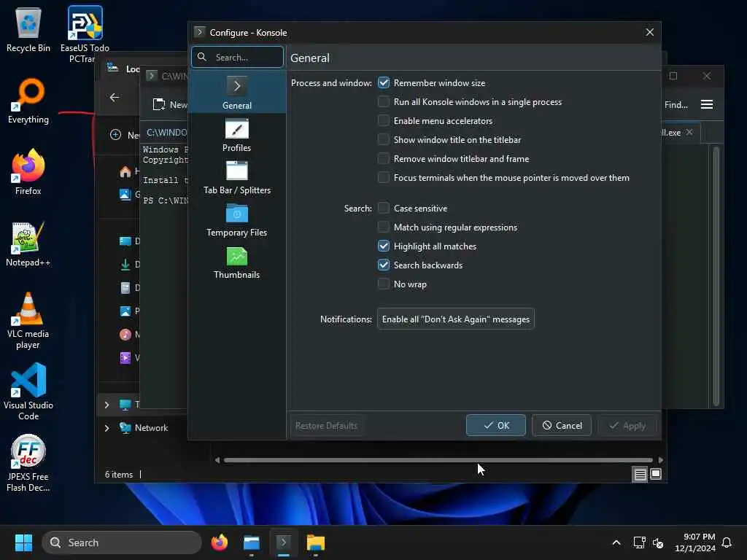Show hidden system tray icons
Viewport: 747px width, 560px height.
[616, 542]
